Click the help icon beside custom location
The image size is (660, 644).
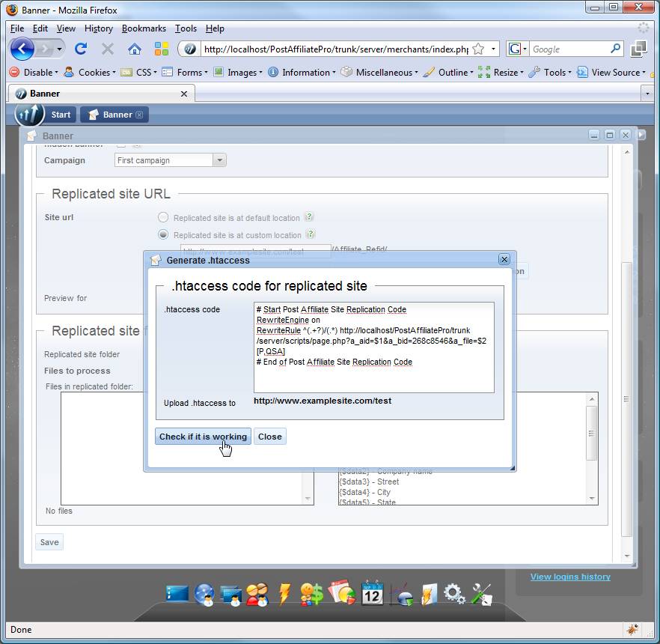point(311,234)
